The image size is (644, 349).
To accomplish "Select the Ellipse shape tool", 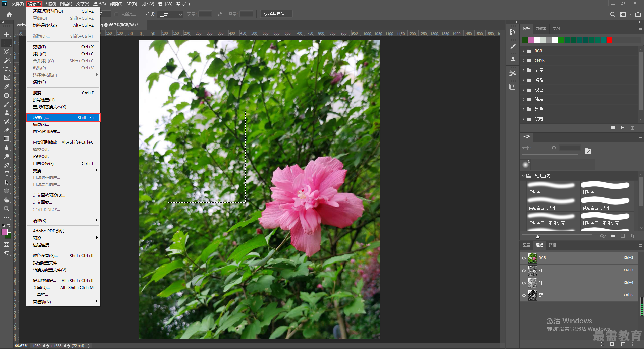I will (7, 191).
